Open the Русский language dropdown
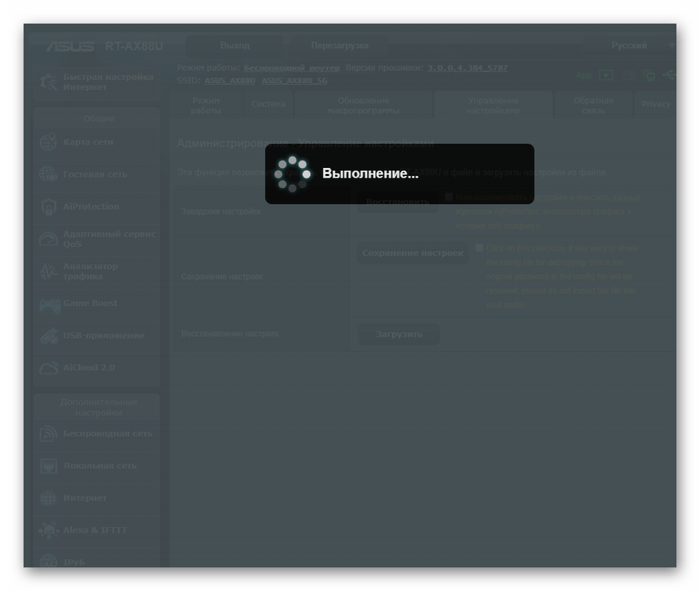700x591 pixels. point(629,46)
